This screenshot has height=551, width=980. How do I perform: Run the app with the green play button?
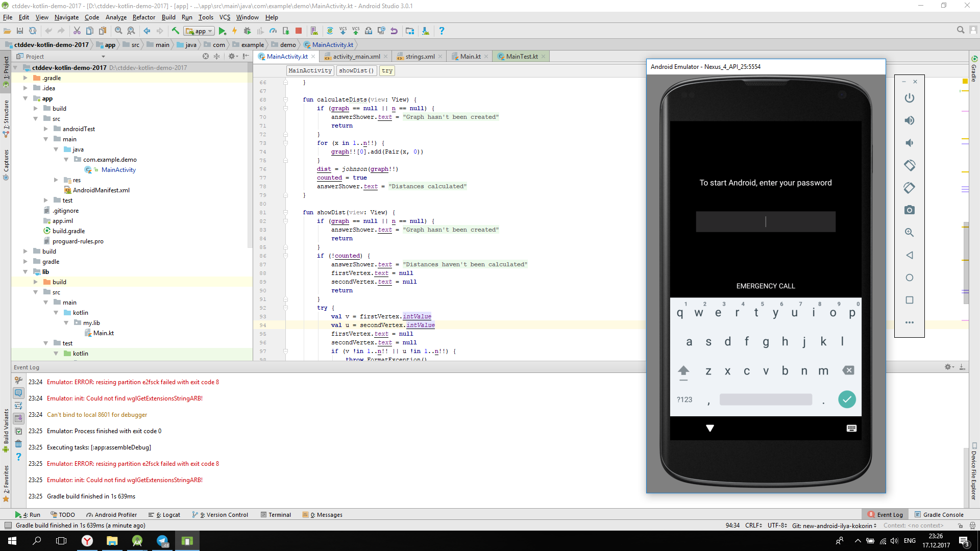[x=222, y=31]
